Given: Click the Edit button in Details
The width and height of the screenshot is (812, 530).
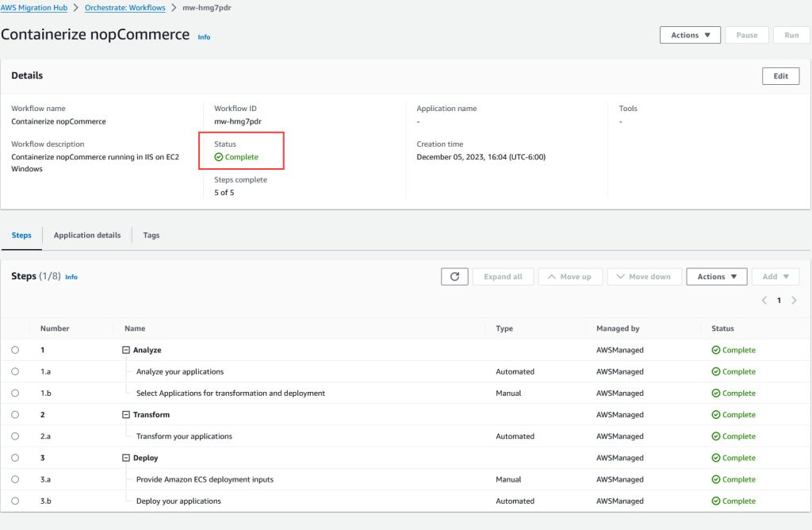Looking at the screenshot, I should [780, 76].
